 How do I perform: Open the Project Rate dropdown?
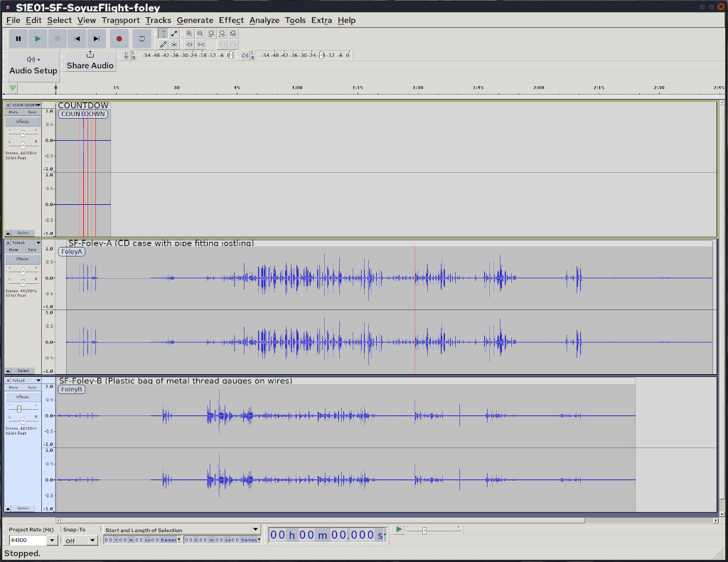pos(52,540)
